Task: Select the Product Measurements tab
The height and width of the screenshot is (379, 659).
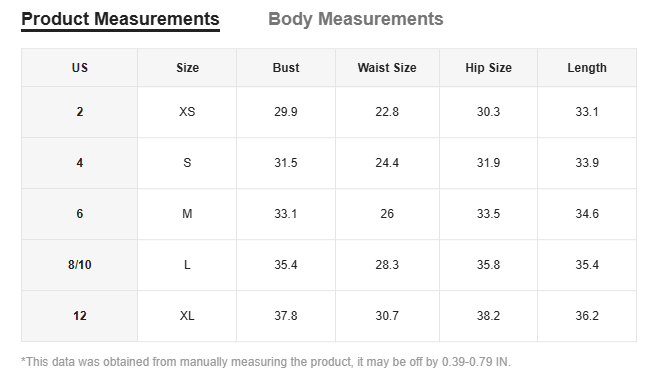Action: [120, 19]
